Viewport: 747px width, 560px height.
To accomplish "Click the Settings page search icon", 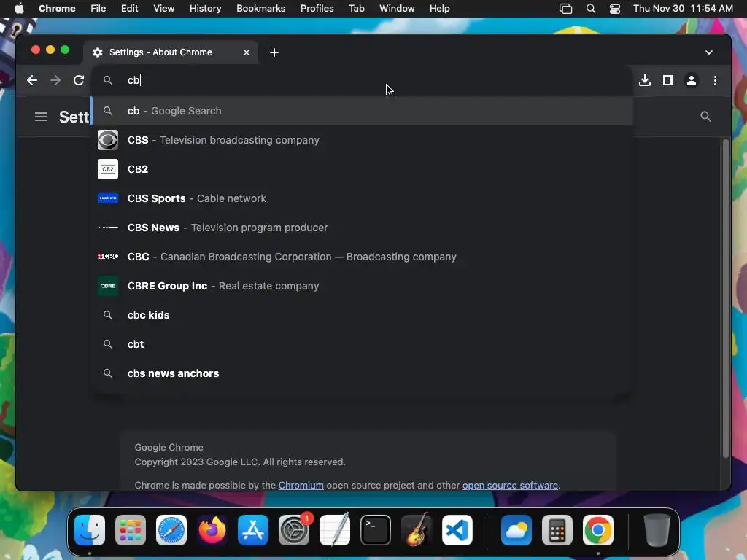I will (x=705, y=117).
